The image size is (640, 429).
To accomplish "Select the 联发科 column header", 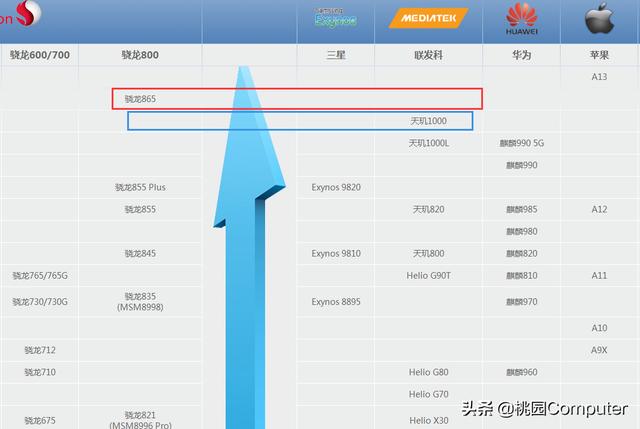I will pyautogui.click(x=429, y=55).
